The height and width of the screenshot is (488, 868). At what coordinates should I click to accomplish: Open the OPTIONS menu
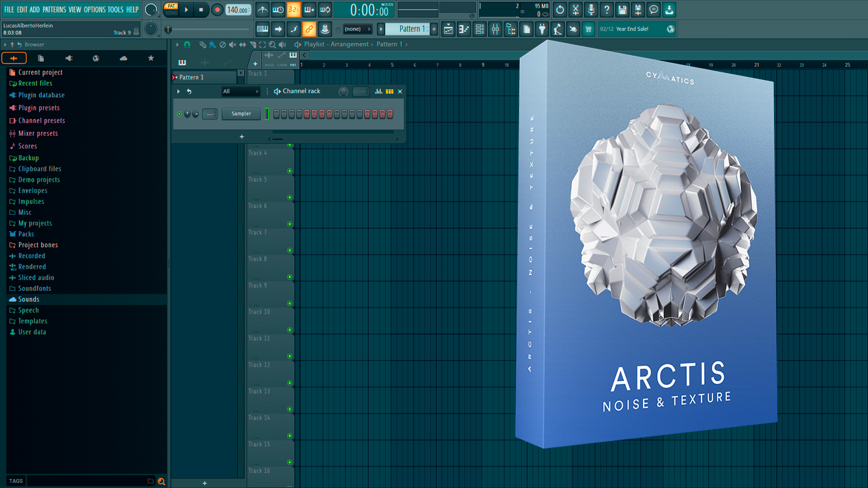[95, 10]
